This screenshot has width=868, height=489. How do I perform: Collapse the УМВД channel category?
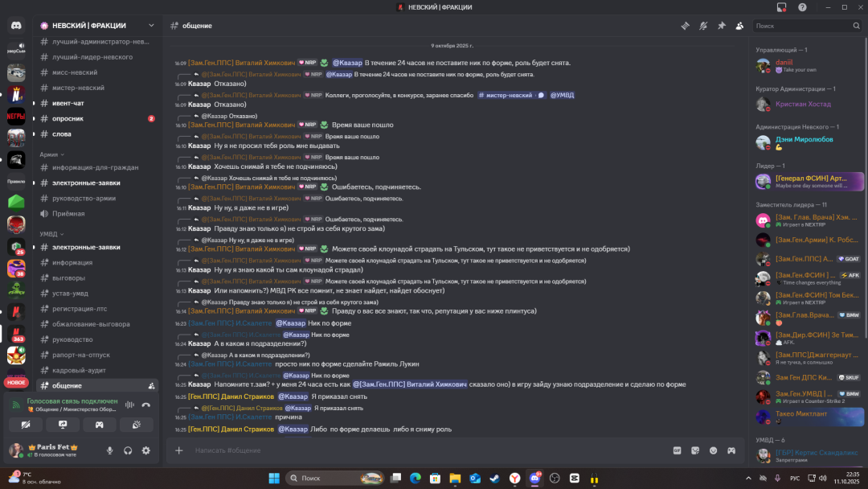50,234
